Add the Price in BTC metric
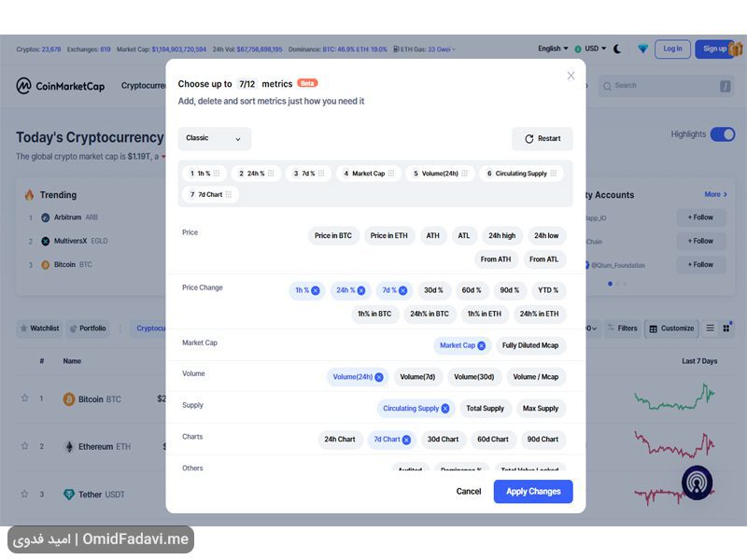The height and width of the screenshot is (560, 747). coord(333,236)
